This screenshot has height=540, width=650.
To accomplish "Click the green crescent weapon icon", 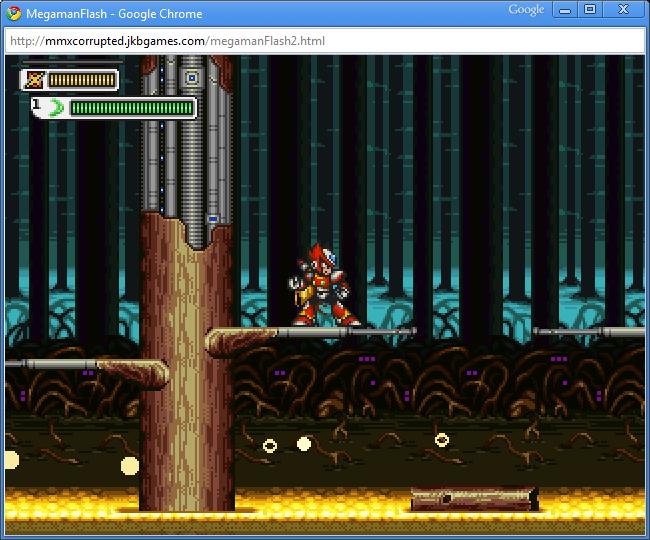I will pyautogui.click(x=56, y=108).
